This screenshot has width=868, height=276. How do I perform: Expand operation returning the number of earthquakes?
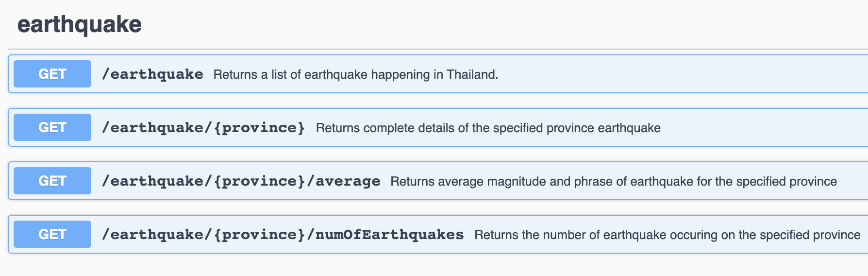click(667, 235)
